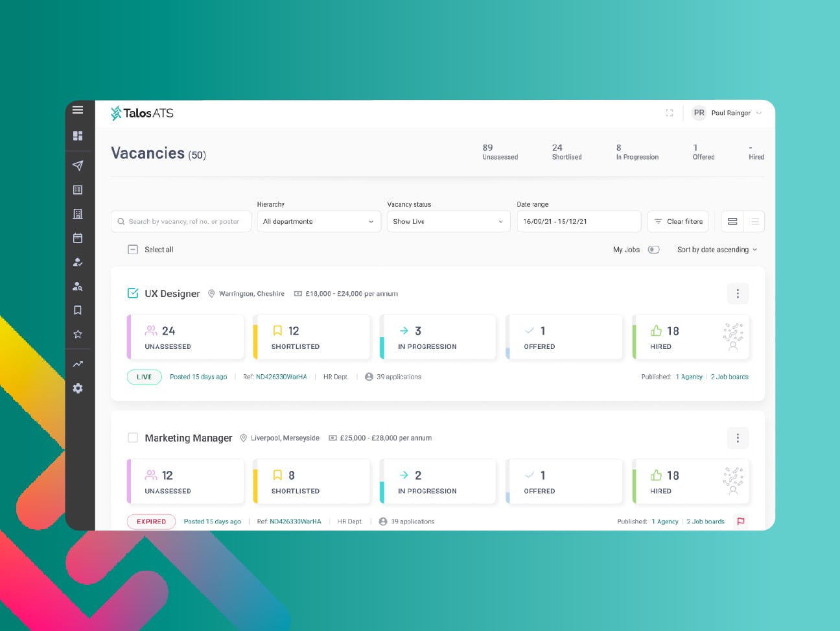Filter by 24 Shortlisted summary
This screenshot has width=840, height=631.
pyautogui.click(x=566, y=152)
